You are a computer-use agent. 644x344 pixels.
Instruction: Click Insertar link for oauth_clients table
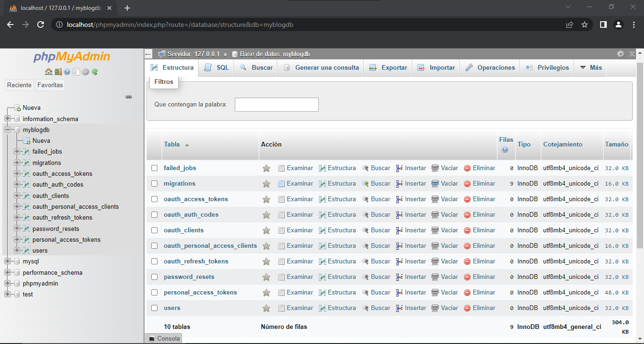pos(411,230)
